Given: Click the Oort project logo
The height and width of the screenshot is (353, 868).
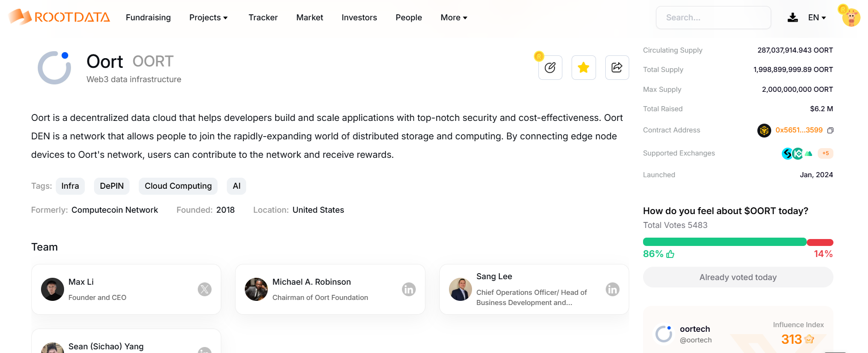Looking at the screenshot, I should tap(54, 68).
